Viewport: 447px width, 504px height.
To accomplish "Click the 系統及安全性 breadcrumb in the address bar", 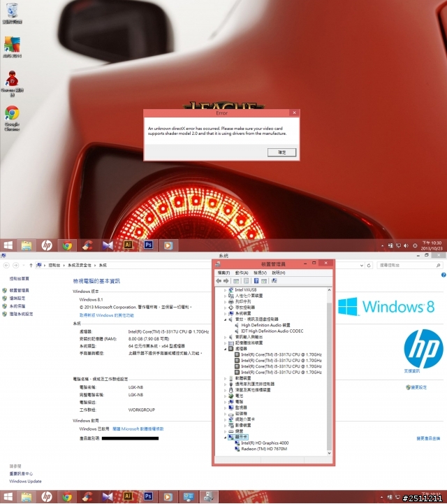I will [x=80, y=266].
